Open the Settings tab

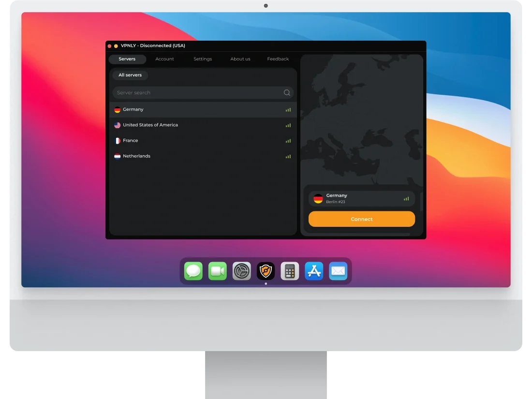[x=203, y=59]
